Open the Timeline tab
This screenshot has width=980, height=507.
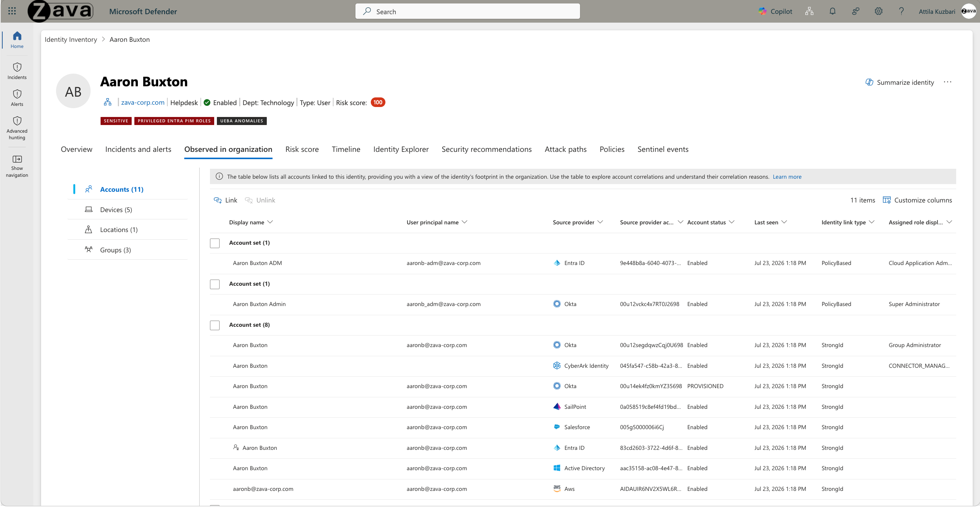346,149
